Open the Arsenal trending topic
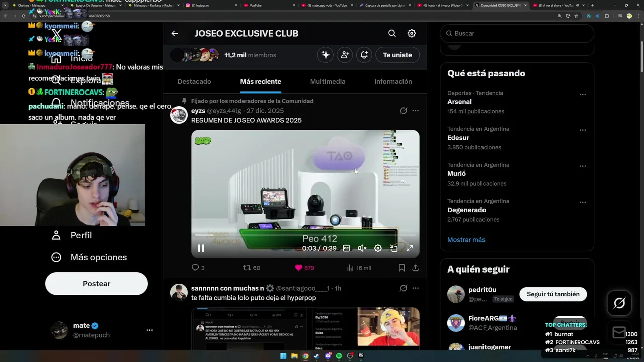 click(x=459, y=102)
